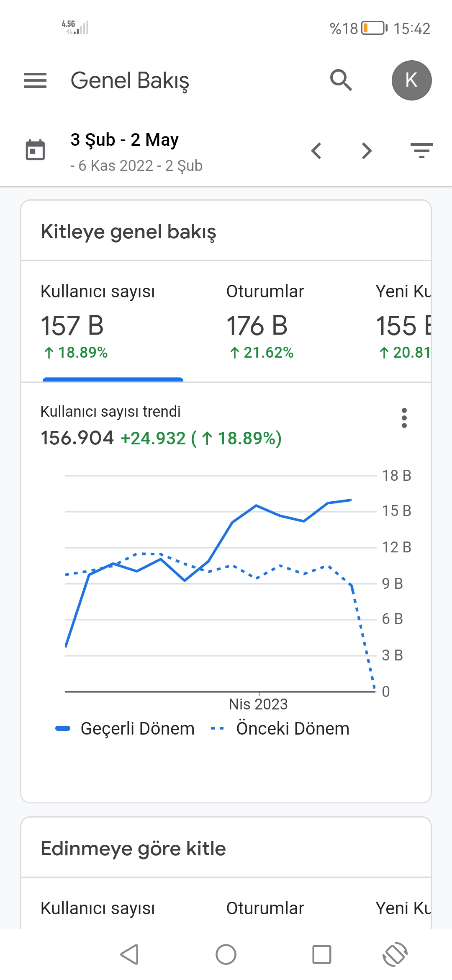Open the calendar date picker icon

[x=35, y=150]
